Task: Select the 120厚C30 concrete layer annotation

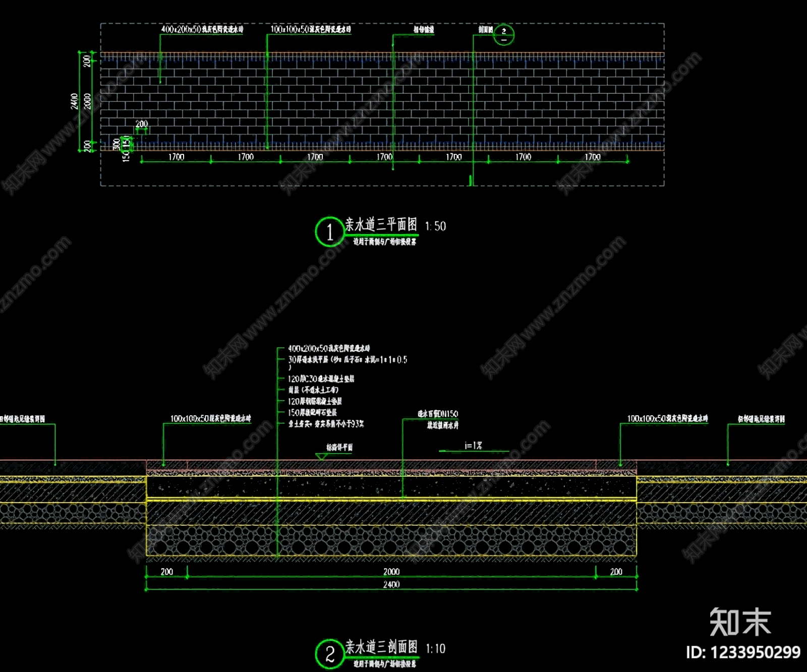Action: pyautogui.click(x=321, y=379)
